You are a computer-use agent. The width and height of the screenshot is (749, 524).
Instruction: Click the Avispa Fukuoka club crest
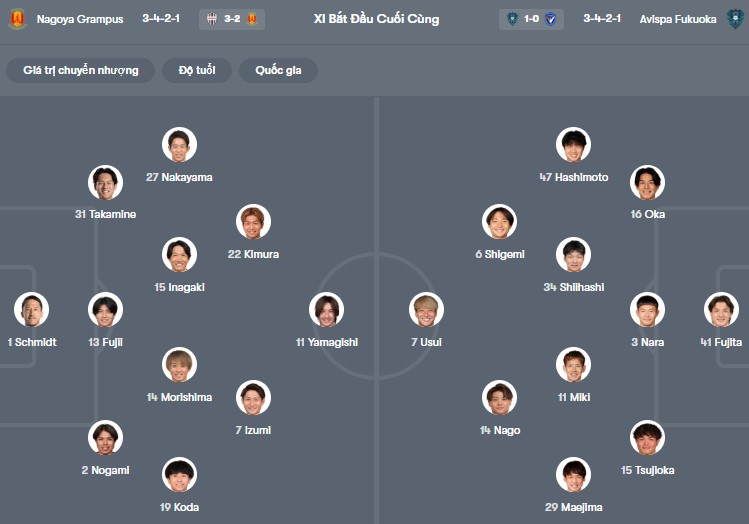[x=736, y=19]
